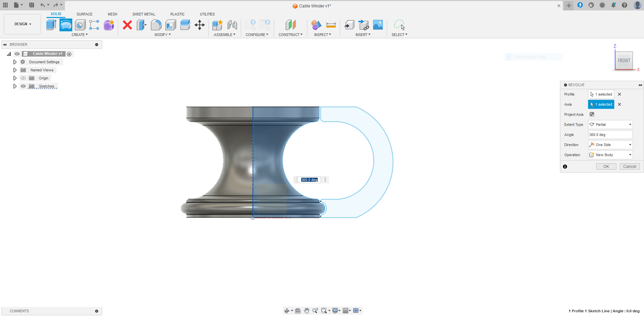Open the MODIFY menu dropdown
The height and width of the screenshot is (316, 644).
pos(163,35)
